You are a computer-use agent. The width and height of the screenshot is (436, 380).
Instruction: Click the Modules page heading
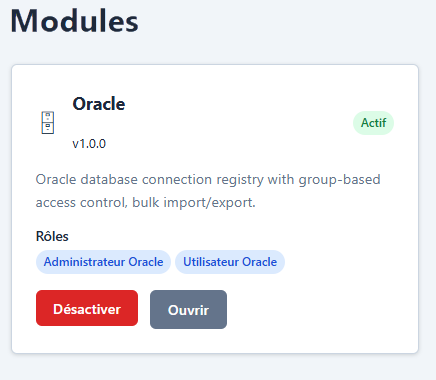74,21
